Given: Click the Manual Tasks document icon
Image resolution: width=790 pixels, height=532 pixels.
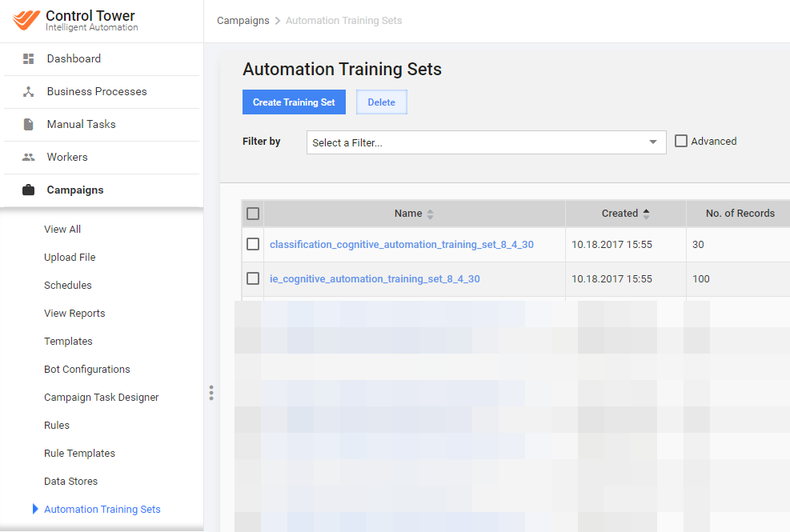Looking at the screenshot, I should point(28,125).
